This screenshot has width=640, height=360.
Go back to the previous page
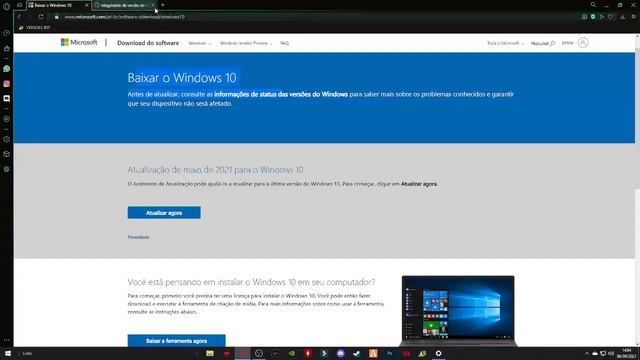pos(19,17)
